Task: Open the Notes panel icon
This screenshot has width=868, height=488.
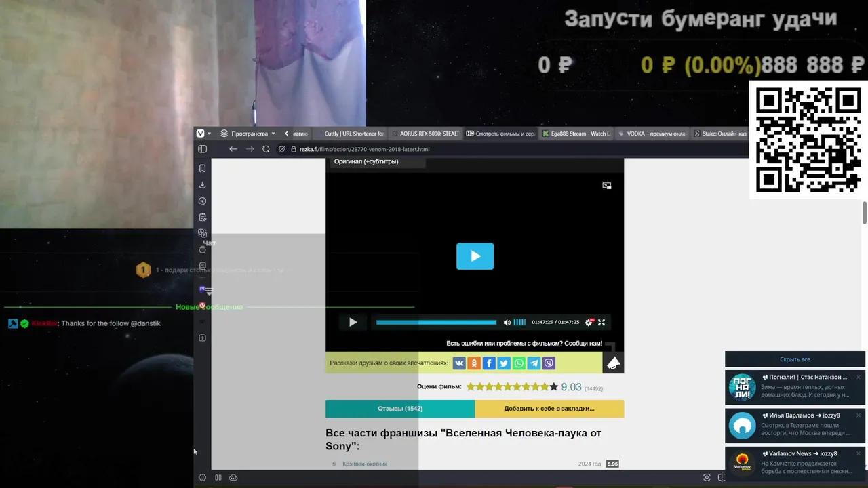Action: click(202, 217)
